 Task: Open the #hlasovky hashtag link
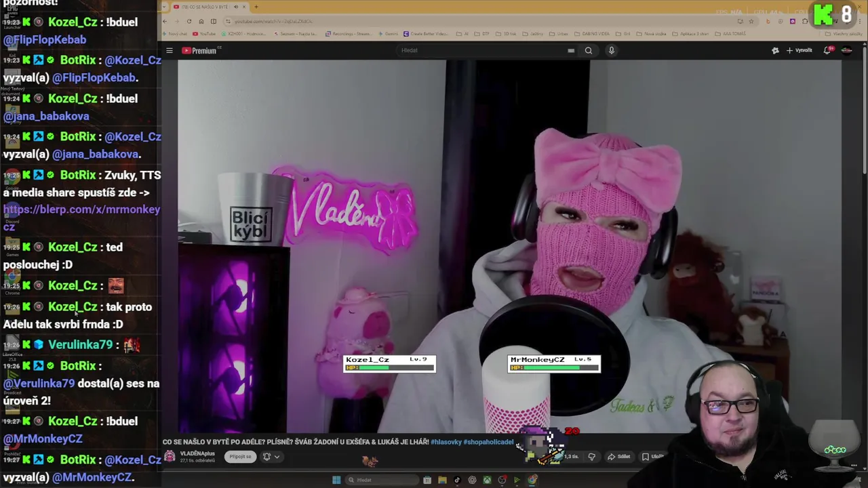pos(446,442)
